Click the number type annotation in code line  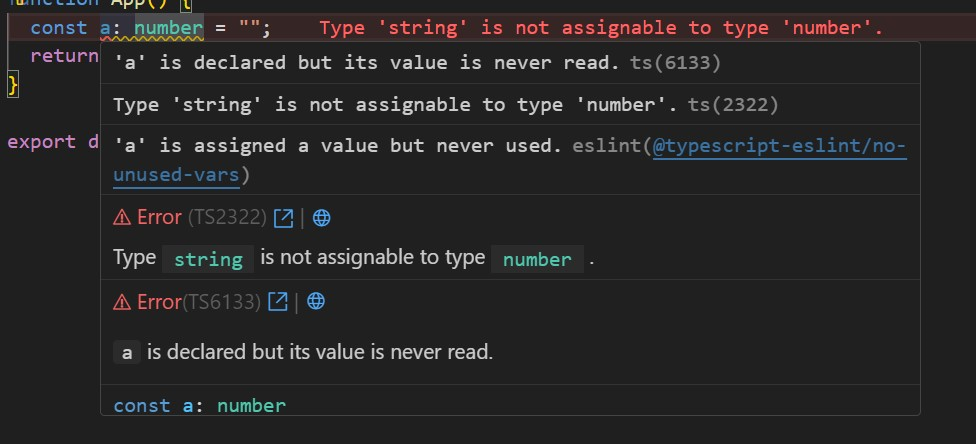pos(169,28)
